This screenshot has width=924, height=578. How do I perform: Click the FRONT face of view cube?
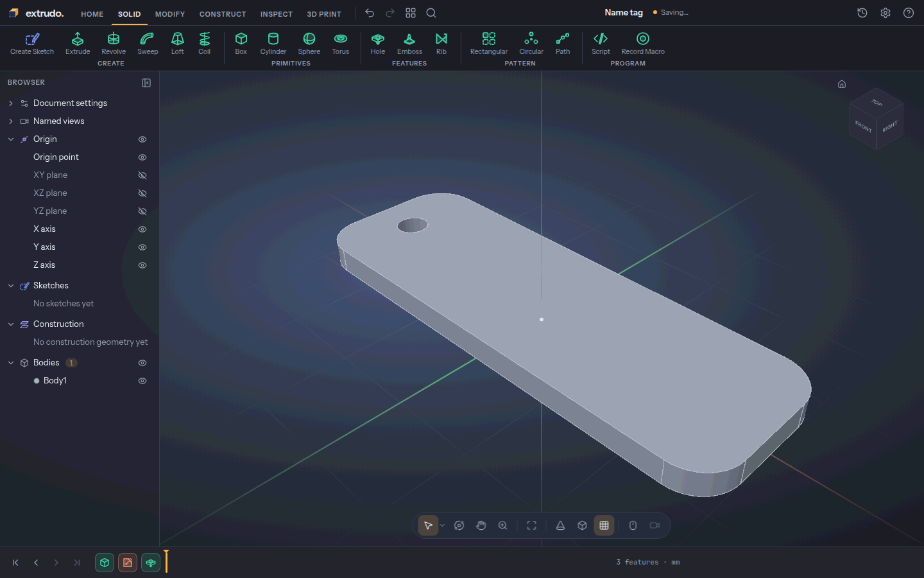coord(863,127)
